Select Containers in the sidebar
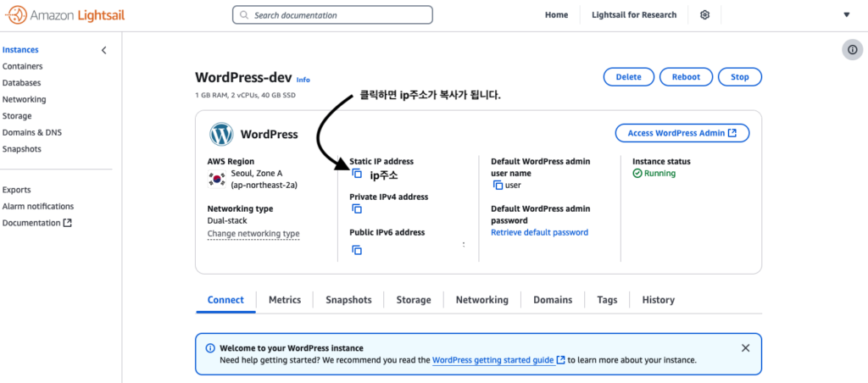Viewport: 868px width, 383px height. (23, 66)
